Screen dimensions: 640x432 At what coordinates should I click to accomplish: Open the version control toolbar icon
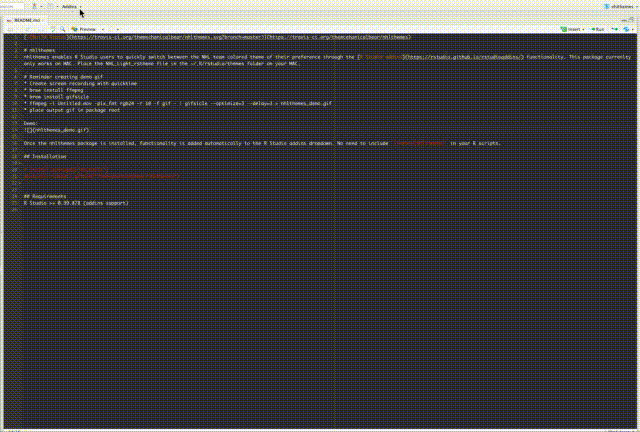pos(36,7)
